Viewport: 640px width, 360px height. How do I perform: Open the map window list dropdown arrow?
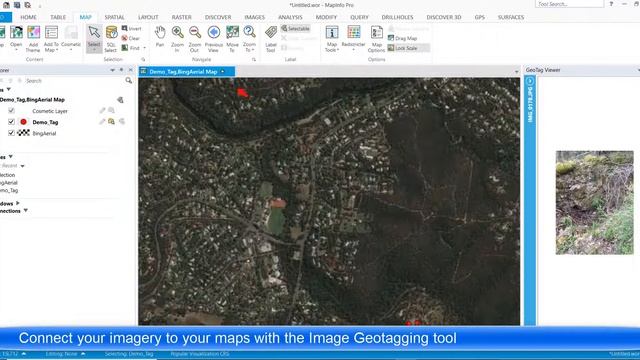[517, 72]
